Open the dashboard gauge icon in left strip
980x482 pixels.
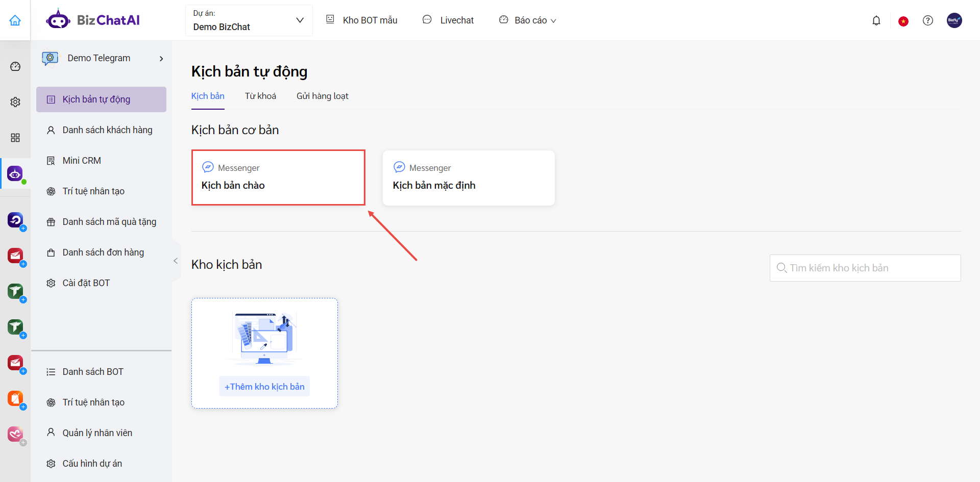click(15, 66)
